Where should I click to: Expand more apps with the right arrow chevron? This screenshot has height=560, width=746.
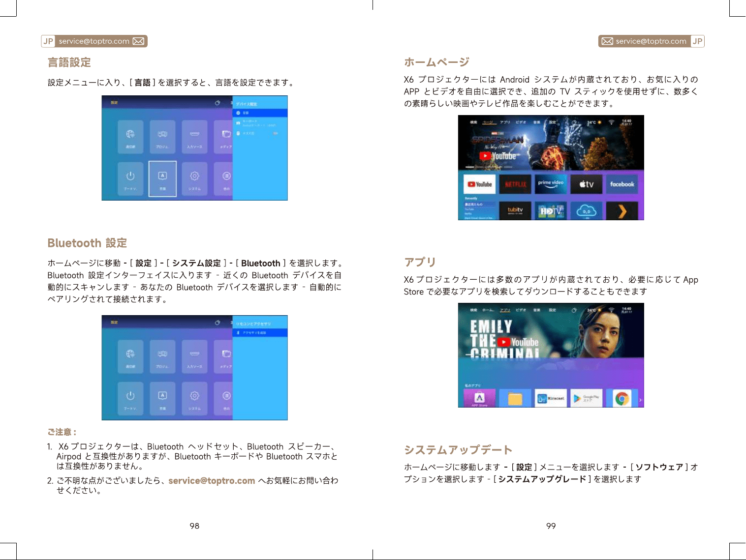point(640,400)
